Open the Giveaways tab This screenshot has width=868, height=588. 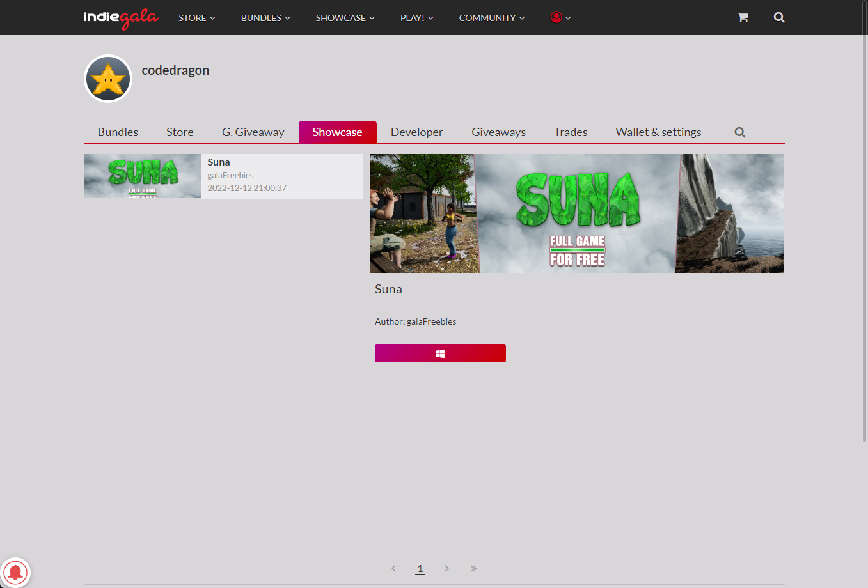499,132
